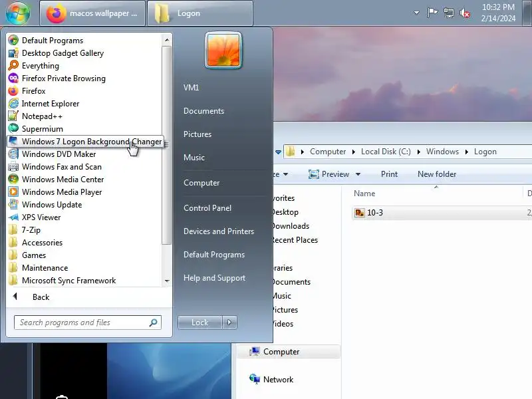Start Firefox Private Browsing
This screenshot has width=532, height=399.
point(63,78)
